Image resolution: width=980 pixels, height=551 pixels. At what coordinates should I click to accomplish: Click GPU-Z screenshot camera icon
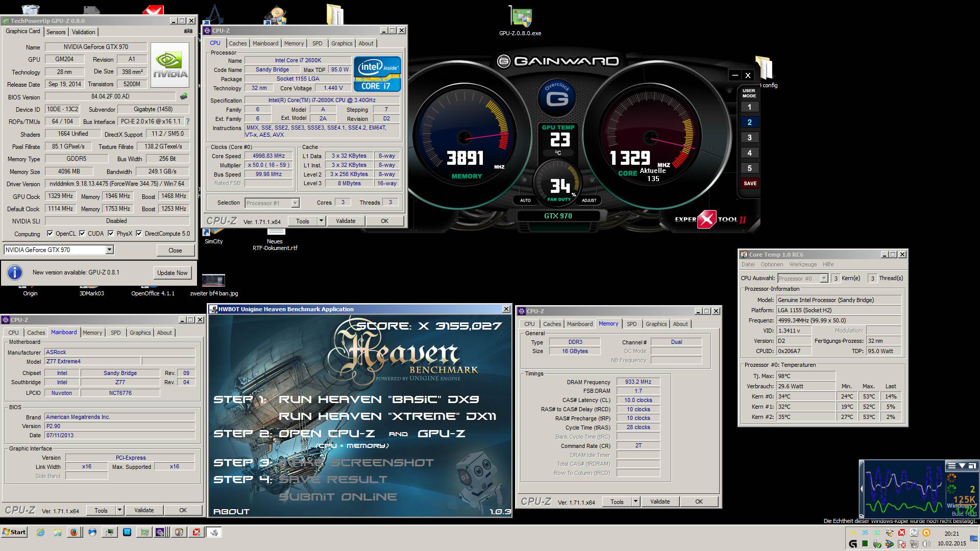(188, 31)
